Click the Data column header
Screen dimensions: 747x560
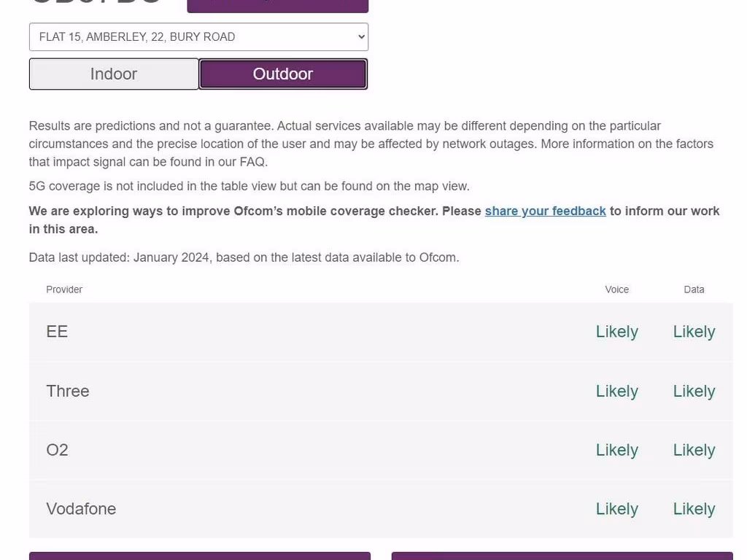click(694, 289)
